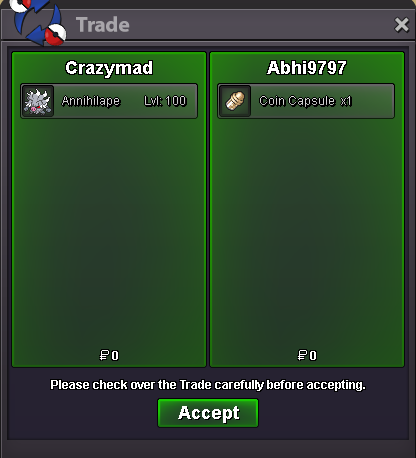Click the Lvl: 100 text
The width and height of the screenshot is (416, 458).
point(165,101)
